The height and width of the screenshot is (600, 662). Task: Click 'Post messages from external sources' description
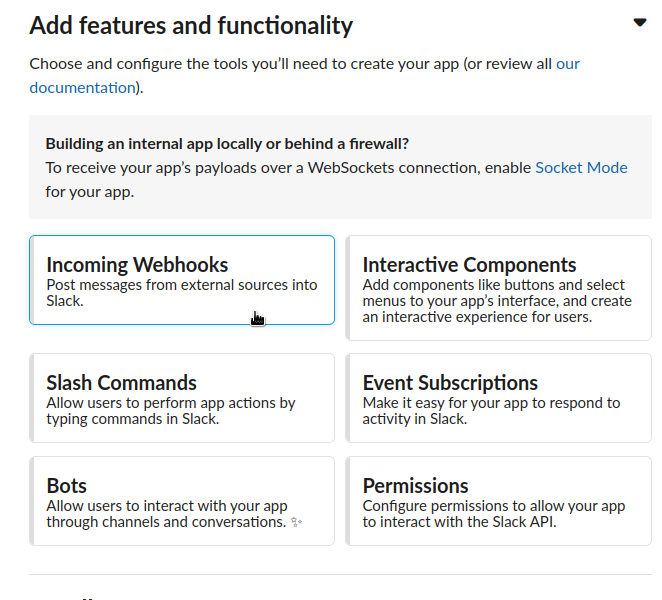(182, 293)
